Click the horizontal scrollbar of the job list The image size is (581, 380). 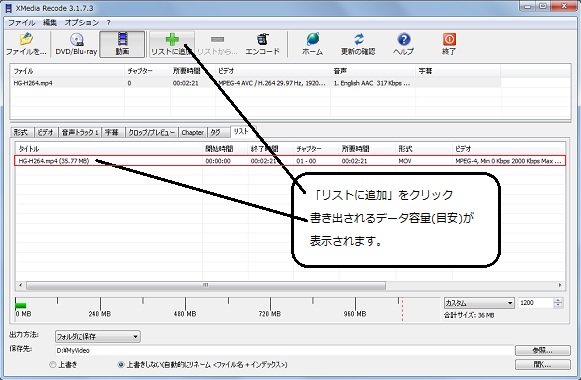(x=206, y=285)
